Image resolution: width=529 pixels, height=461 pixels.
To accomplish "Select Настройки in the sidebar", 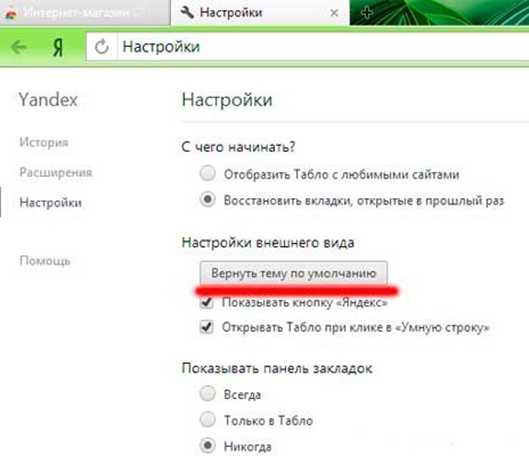I will (x=51, y=202).
